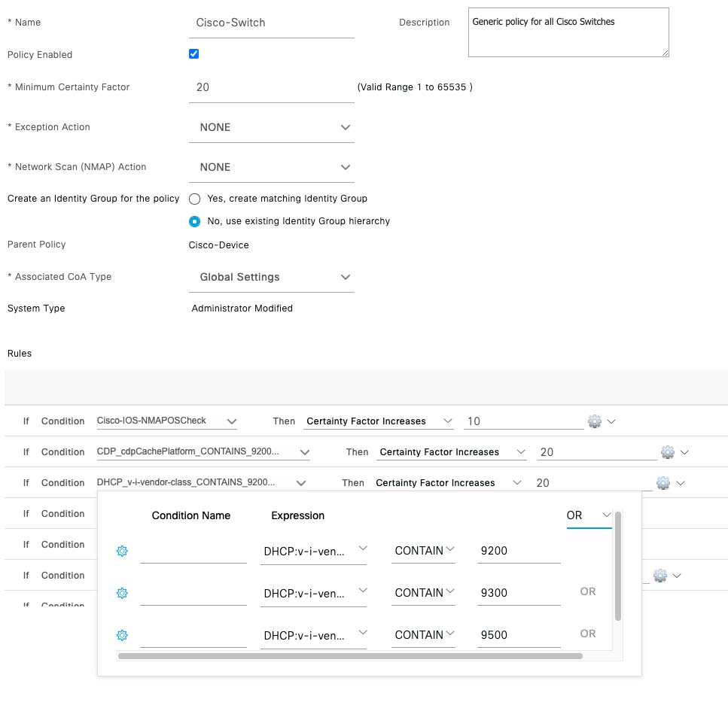This screenshot has width=728, height=702.
Task: Open gear menu for DHCP_v-i-vendor-class rule
Action: pos(663,483)
